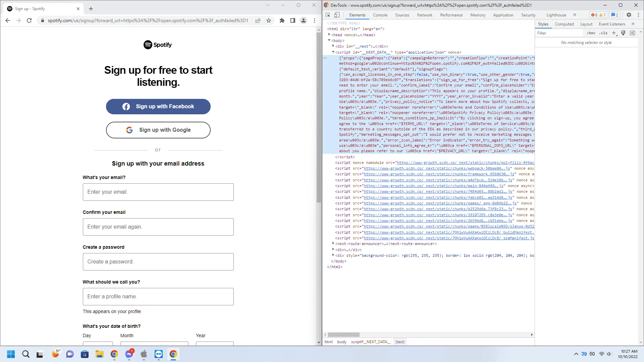Open the Chrome profile avatar menu

point(304,20)
